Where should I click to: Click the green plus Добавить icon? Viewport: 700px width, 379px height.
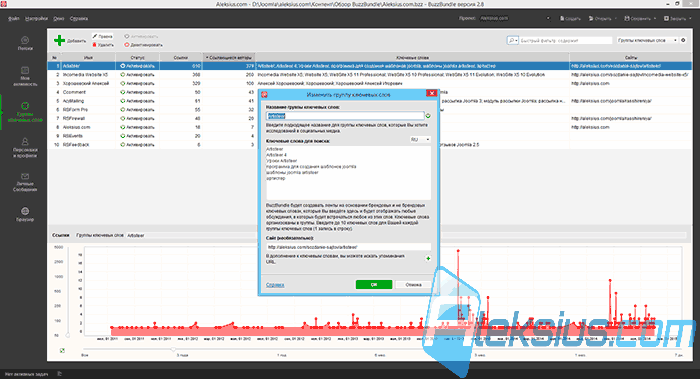[x=59, y=41]
